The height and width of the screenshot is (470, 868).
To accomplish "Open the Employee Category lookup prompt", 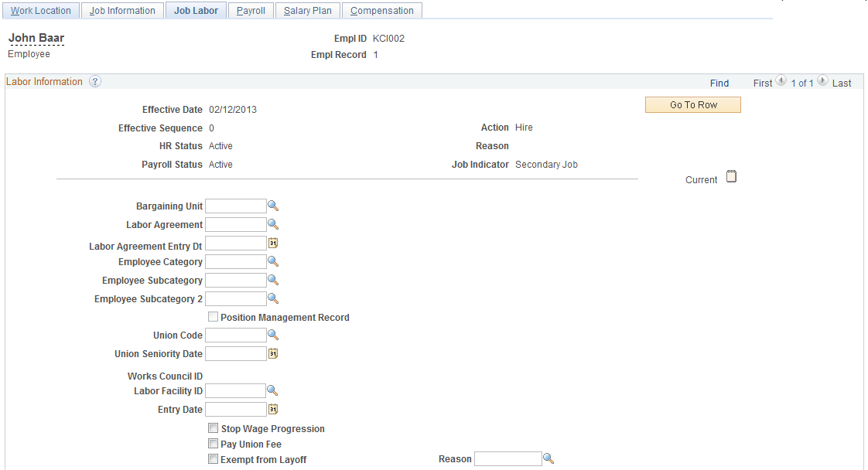I will pyautogui.click(x=273, y=261).
